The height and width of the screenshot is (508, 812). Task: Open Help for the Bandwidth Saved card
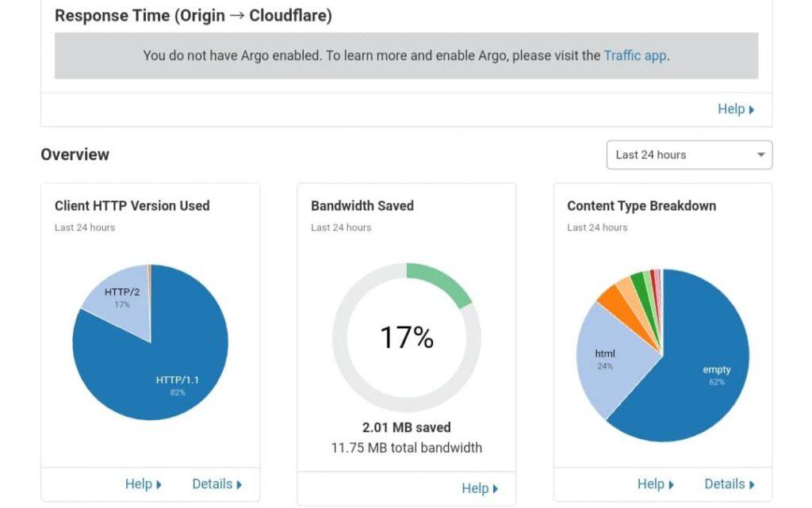[x=480, y=488]
